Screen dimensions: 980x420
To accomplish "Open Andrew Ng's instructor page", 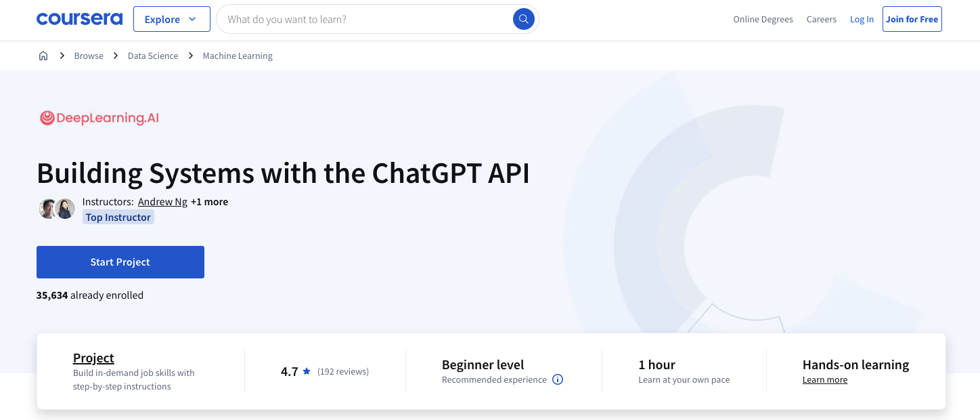I will (x=162, y=201).
